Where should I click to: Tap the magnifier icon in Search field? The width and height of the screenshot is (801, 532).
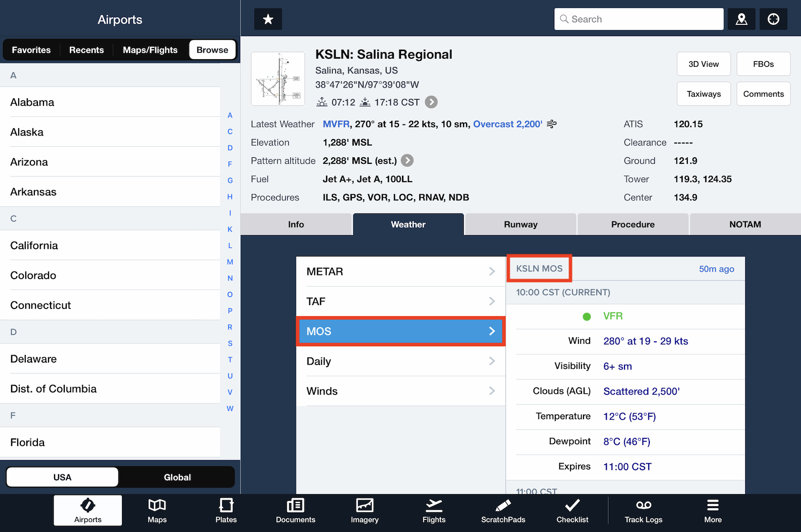pyautogui.click(x=564, y=19)
